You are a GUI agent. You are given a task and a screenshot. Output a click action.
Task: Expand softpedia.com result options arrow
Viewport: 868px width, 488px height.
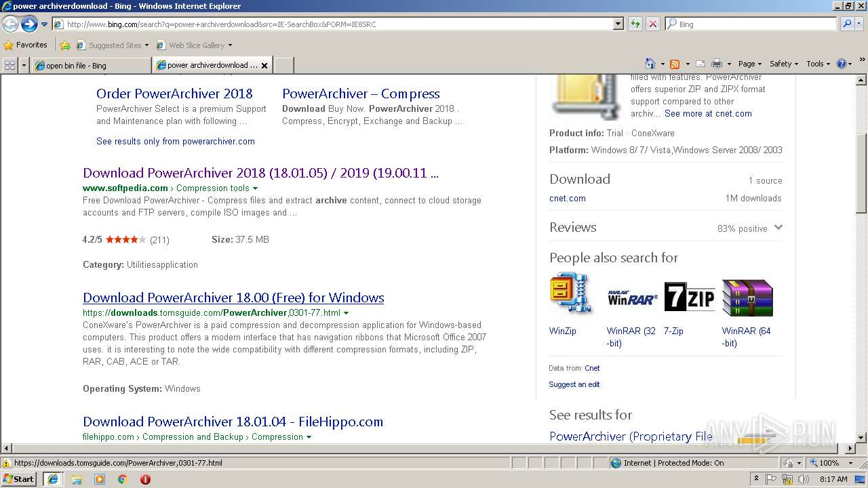tap(255, 188)
